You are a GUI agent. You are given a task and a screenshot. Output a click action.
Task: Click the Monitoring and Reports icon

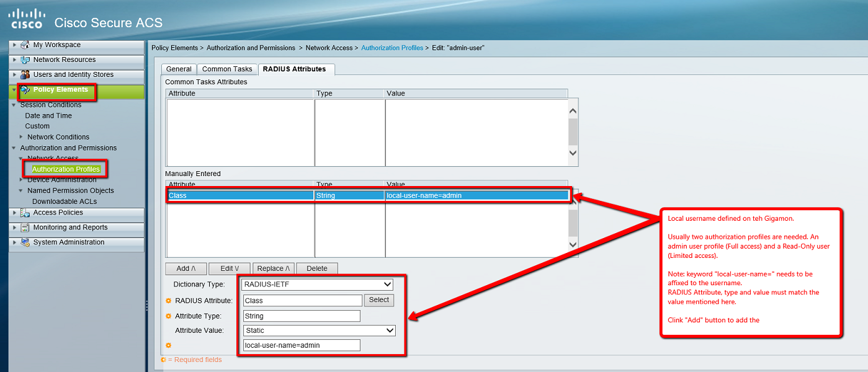[24, 228]
